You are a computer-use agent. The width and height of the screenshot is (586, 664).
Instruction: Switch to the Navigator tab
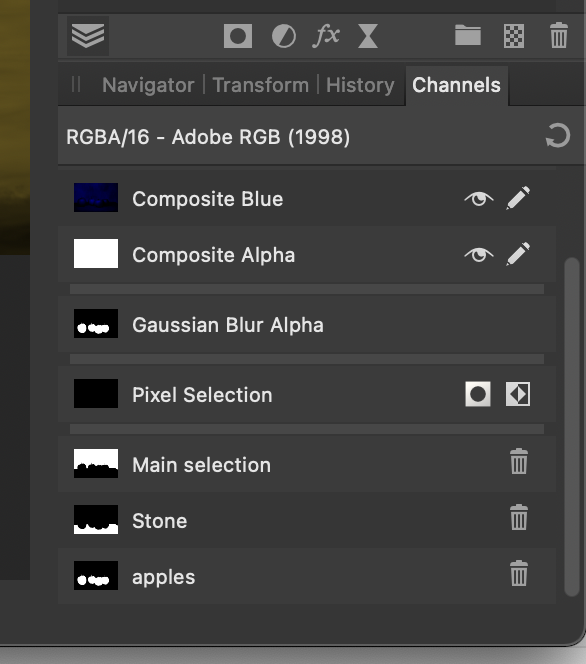point(148,85)
